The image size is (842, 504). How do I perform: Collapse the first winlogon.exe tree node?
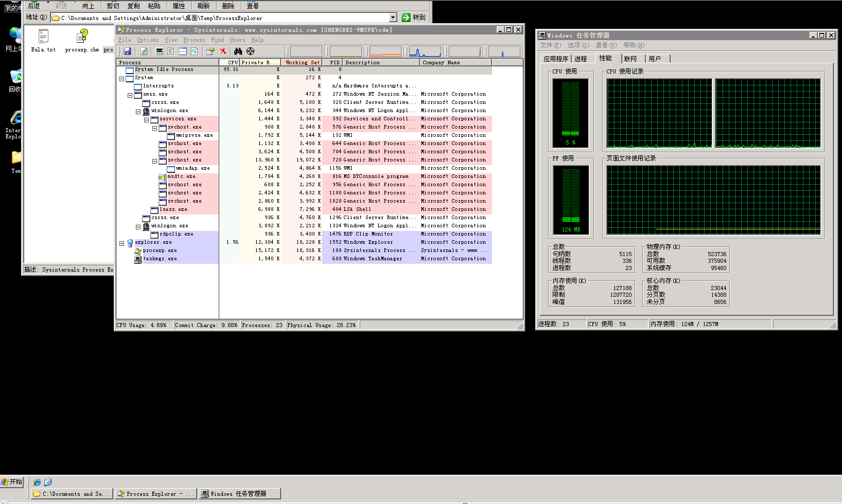tap(138, 112)
